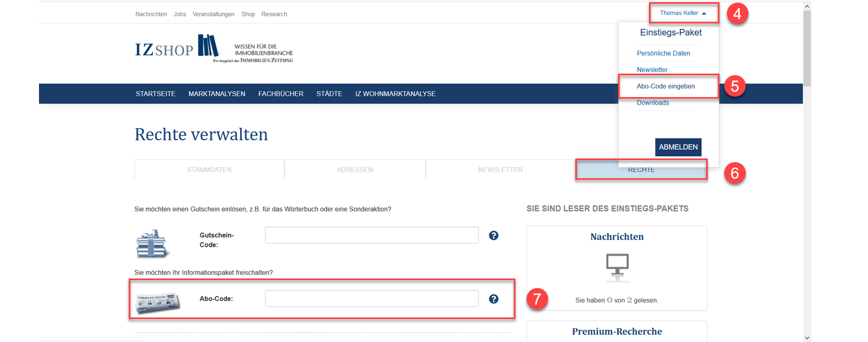Click the gift box voucher icon
The width and height of the screenshot is (868, 342).
152,244
